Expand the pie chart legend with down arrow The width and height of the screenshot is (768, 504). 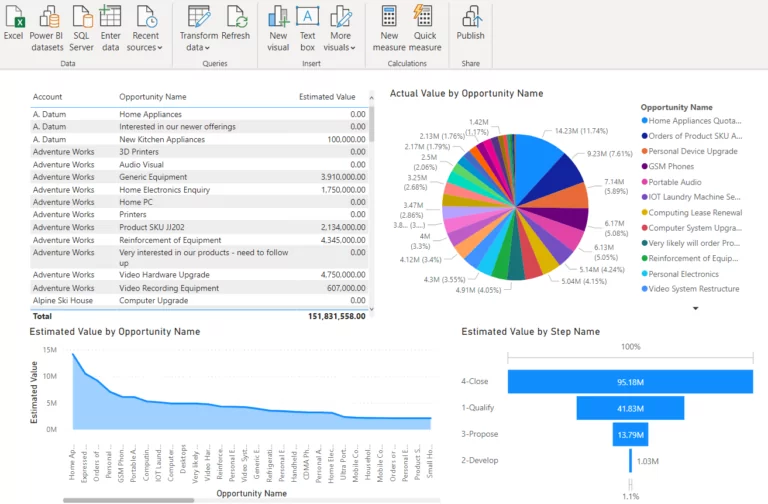[x=696, y=308]
